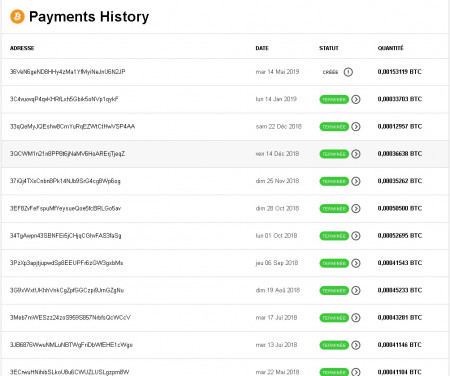Click the DATE column header

tap(262, 48)
